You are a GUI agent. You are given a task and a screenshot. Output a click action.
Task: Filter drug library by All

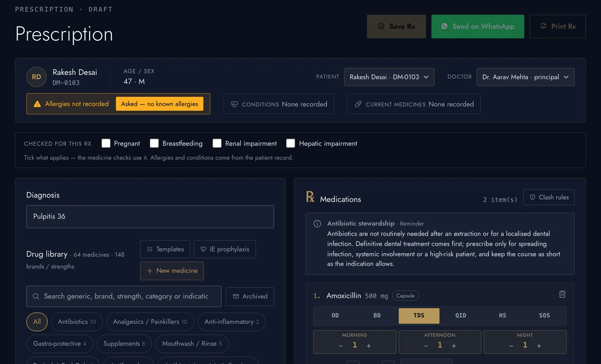tap(37, 322)
